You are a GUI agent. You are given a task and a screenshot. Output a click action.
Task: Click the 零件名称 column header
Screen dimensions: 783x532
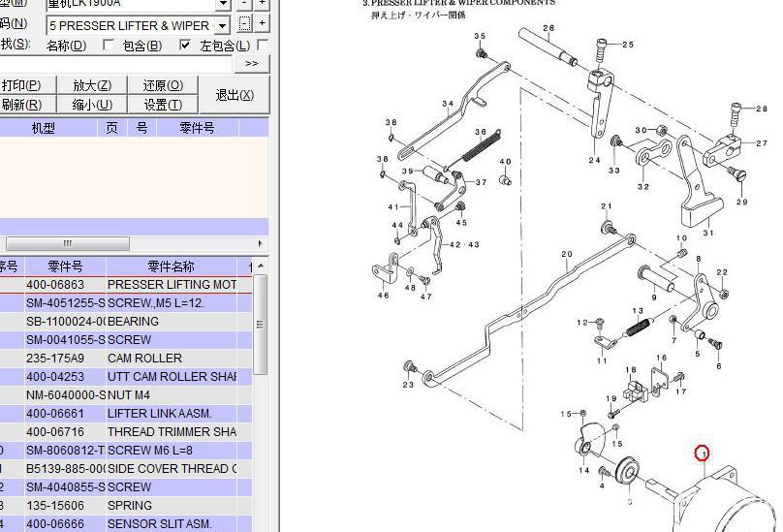tap(171, 266)
